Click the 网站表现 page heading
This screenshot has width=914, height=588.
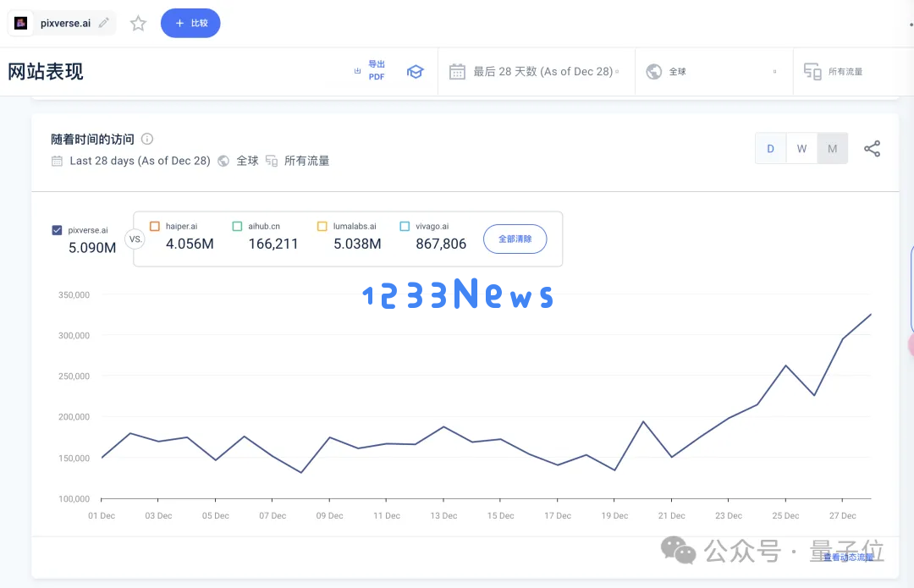46,72
